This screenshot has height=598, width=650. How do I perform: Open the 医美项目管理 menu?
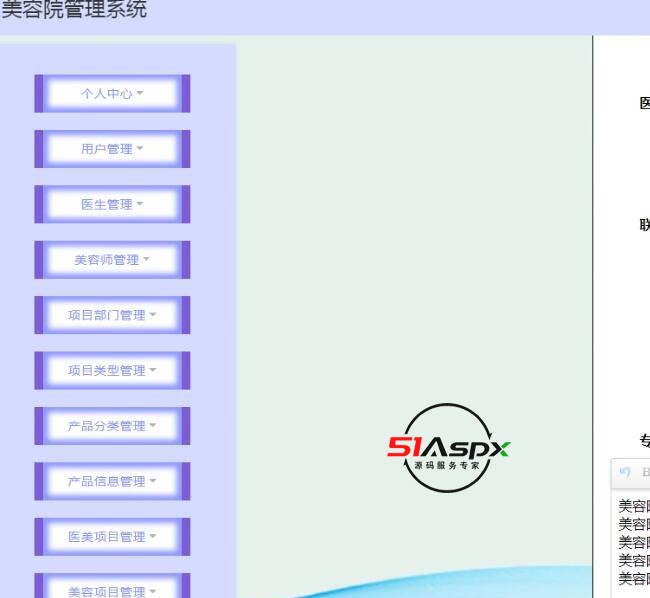(x=112, y=537)
